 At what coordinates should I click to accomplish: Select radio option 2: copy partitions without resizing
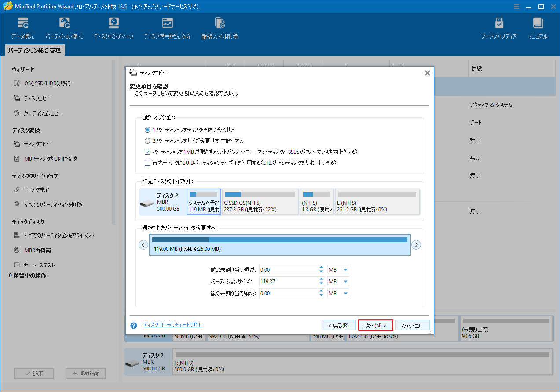pos(148,141)
